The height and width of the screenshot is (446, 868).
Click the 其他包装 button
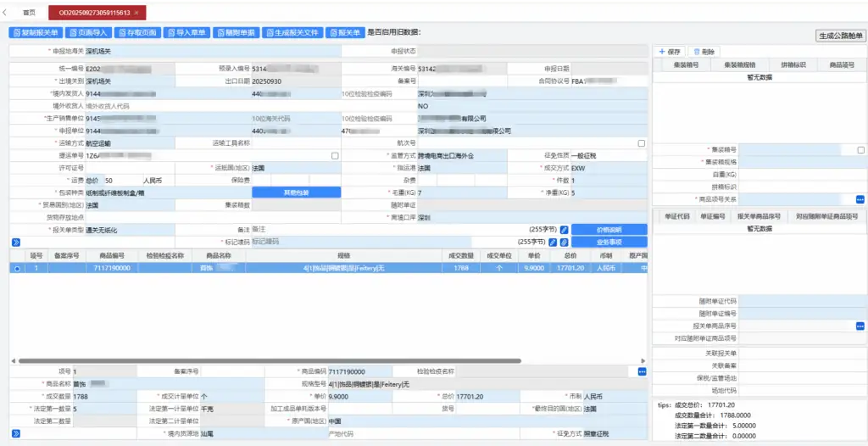[296, 192]
